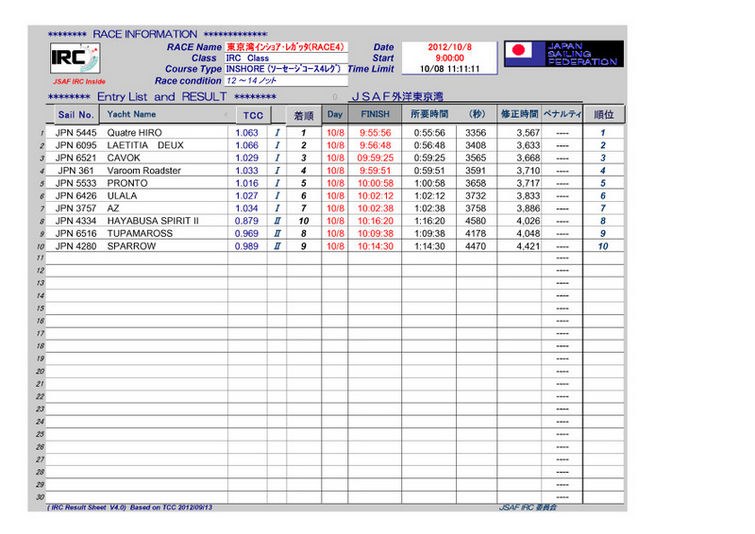
Task: Select yacht name PRONTO
Action: point(127,183)
